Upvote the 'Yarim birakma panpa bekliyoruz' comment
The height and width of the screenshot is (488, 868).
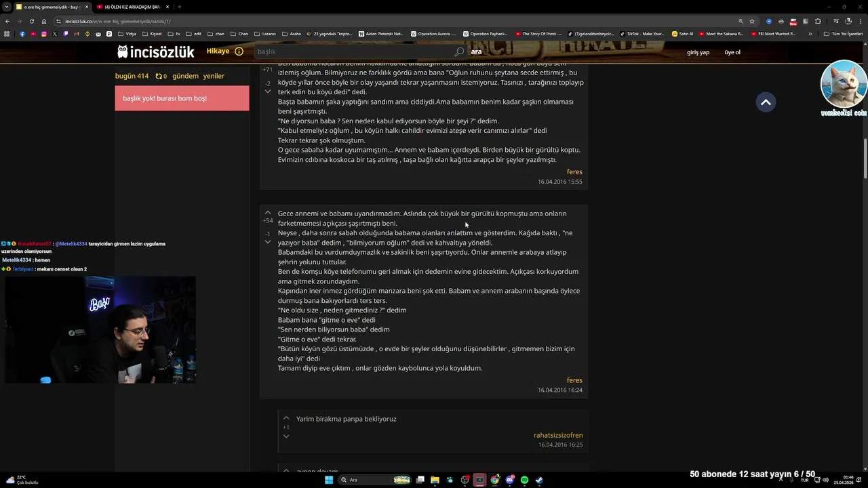(x=286, y=418)
